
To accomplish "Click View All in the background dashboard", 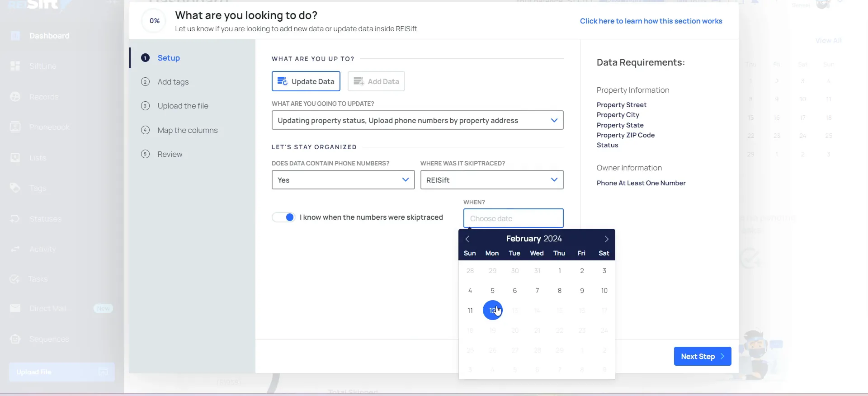I will 828,41.
